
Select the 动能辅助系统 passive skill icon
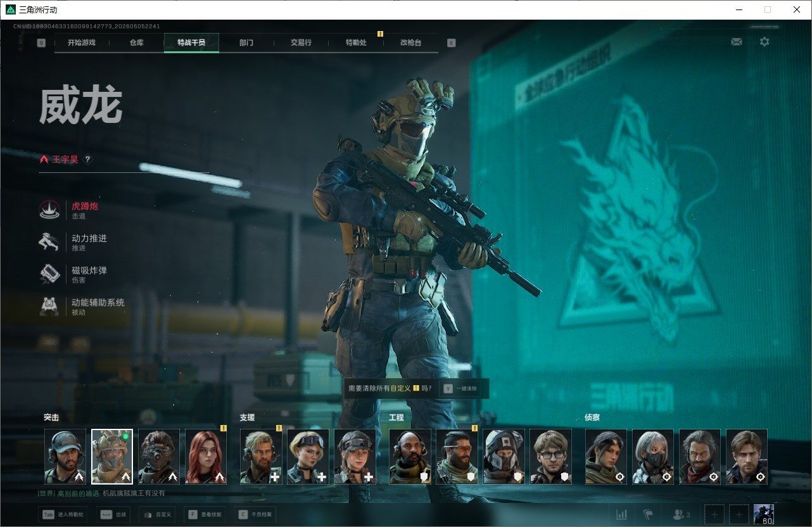coord(49,307)
